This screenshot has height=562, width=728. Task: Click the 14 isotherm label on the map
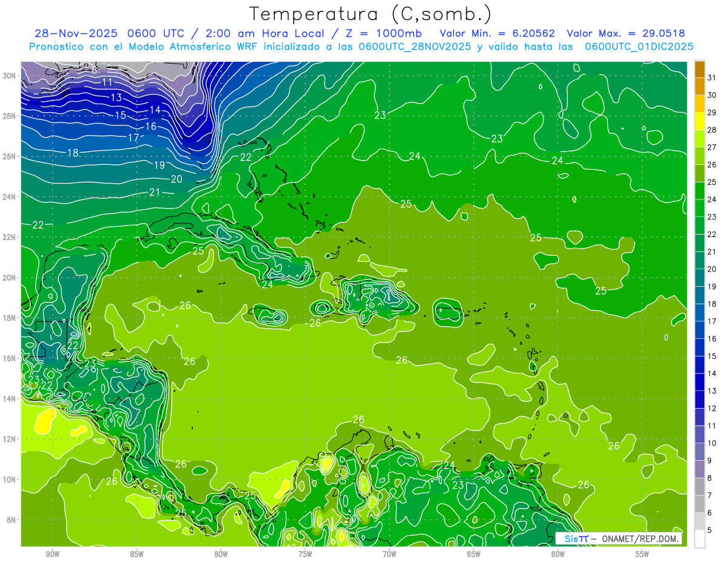click(155, 110)
